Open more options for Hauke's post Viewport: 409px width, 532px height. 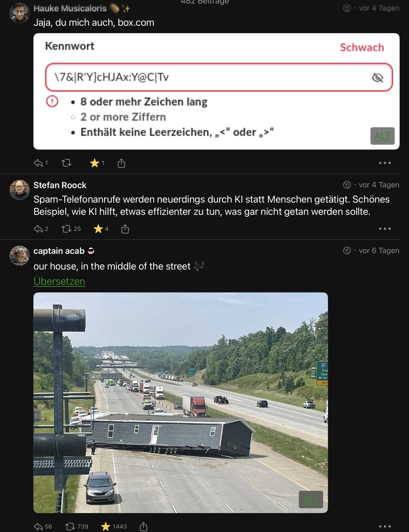[x=384, y=163]
